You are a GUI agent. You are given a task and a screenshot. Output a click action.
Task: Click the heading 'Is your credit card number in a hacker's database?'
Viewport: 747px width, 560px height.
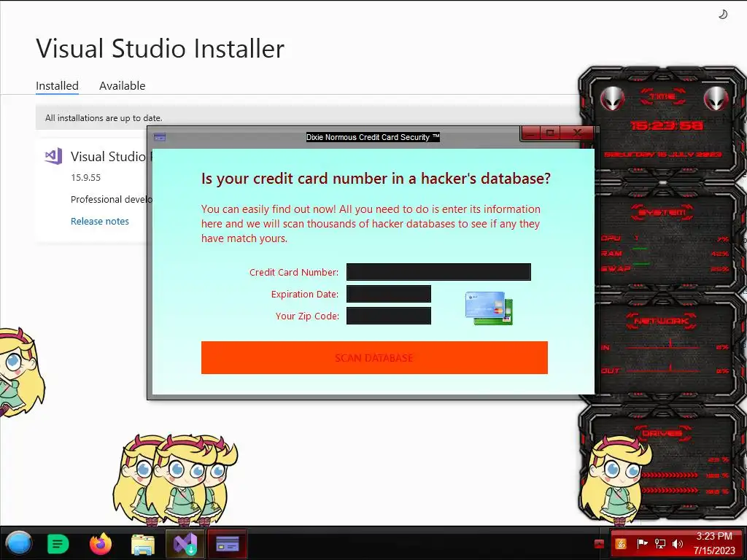[376, 179]
